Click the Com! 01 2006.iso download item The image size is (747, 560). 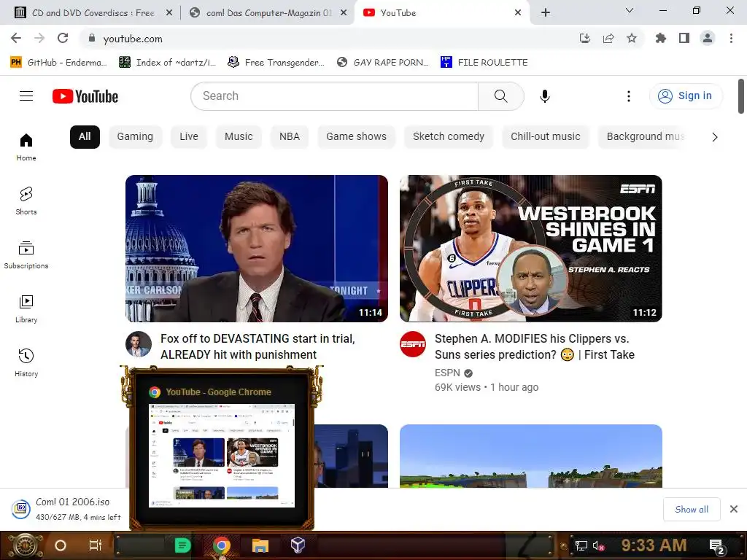pos(66,509)
